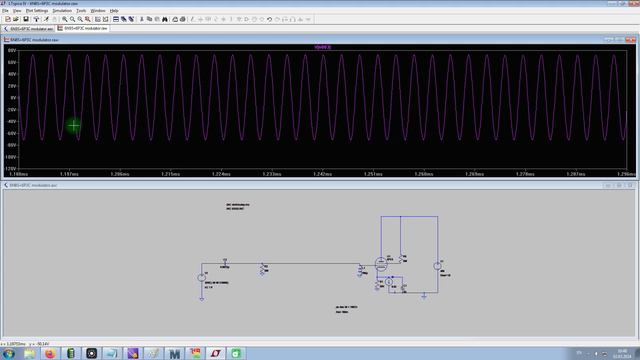Open File Explorer from the taskbar
Image resolution: width=640 pixels, height=360 pixels.
click(x=29, y=353)
